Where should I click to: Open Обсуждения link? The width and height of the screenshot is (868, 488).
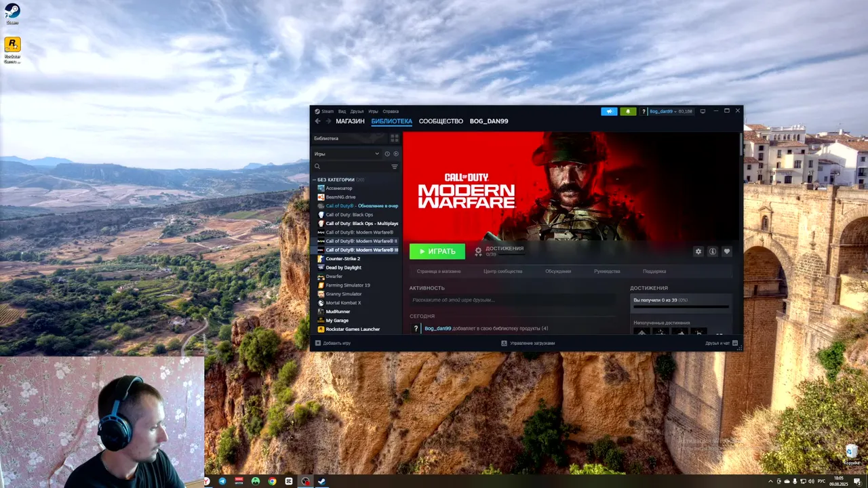[x=558, y=271]
